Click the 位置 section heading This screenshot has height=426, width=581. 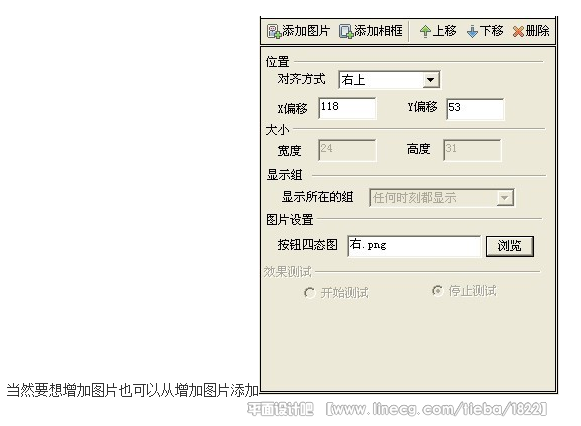click(x=278, y=62)
